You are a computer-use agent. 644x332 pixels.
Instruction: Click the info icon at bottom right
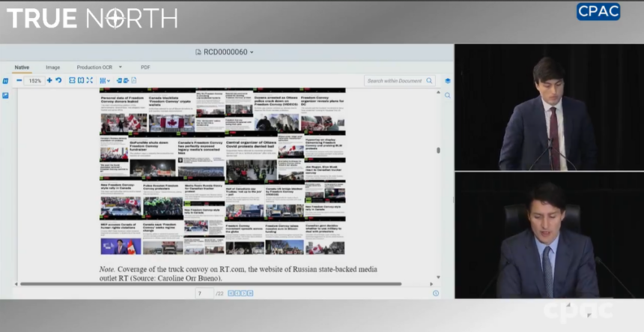click(x=436, y=293)
